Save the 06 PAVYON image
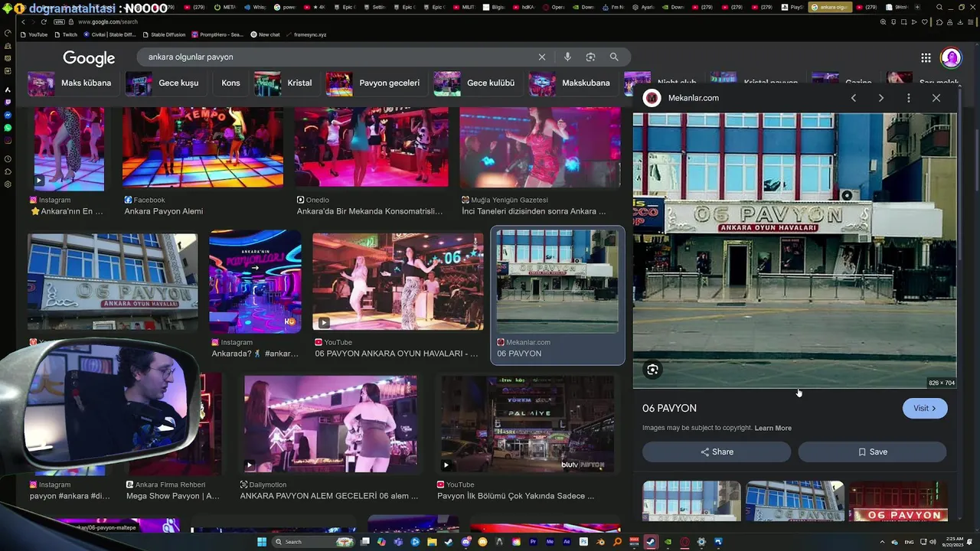 [872, 452]
